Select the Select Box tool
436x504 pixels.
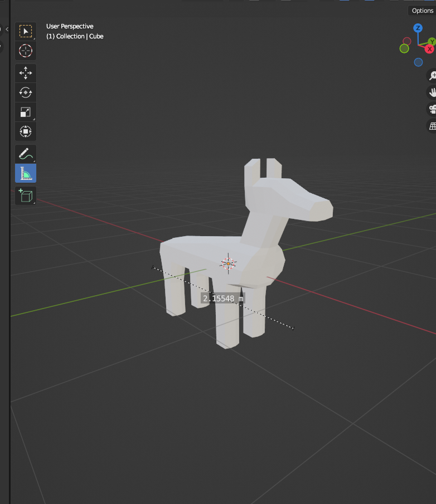pos(26,31)
